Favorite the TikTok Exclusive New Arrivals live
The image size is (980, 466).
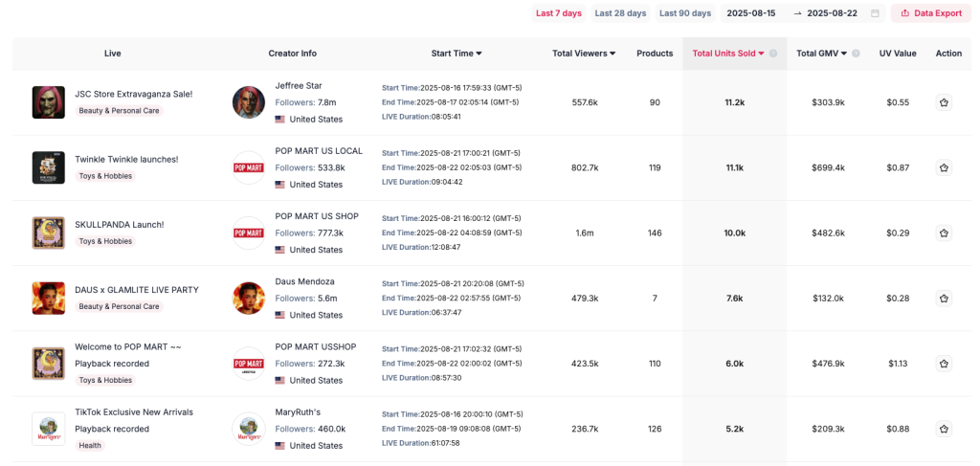pyautogui.click(x=944, y=429)
